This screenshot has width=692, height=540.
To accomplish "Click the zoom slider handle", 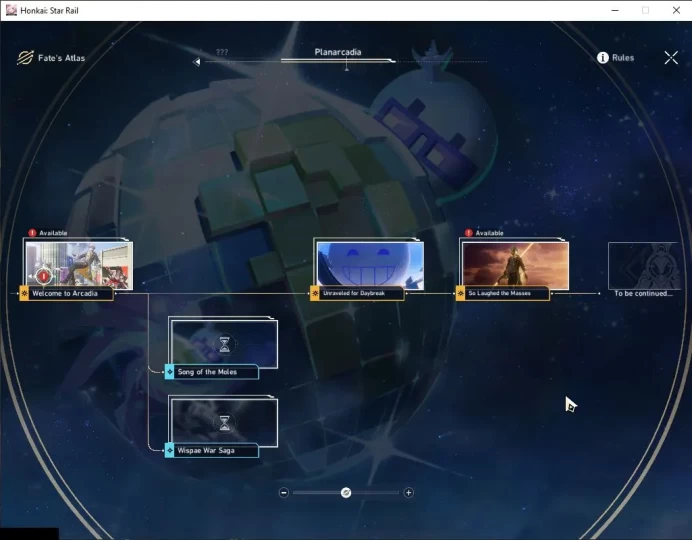I will [x=346, y=492].
